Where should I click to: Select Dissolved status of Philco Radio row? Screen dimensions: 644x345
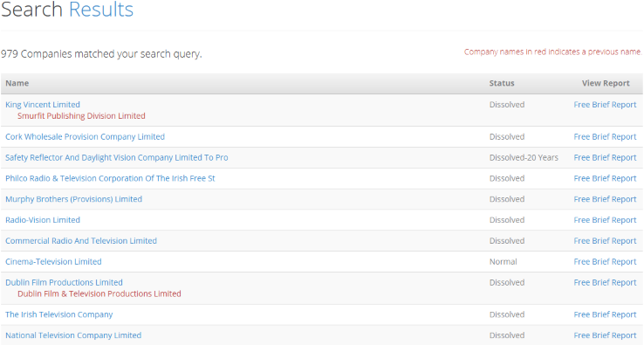[x=507, y=178]
